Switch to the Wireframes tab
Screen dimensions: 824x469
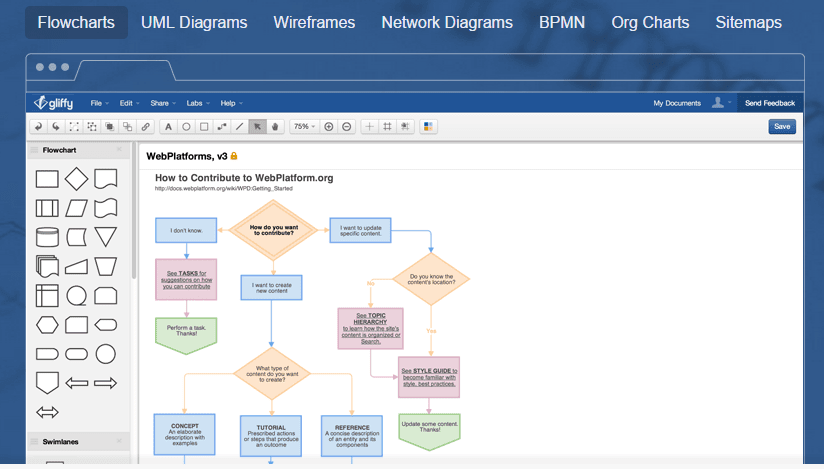tap(314, 23)
